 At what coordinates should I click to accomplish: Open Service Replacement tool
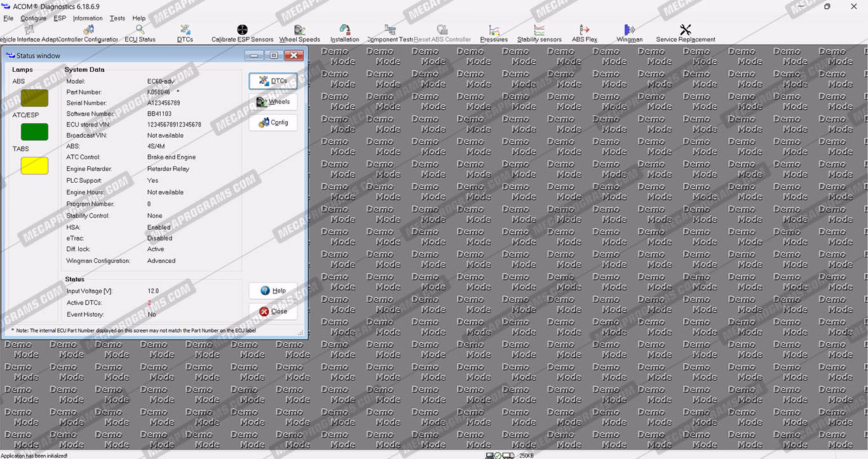[x=685, y=30]
